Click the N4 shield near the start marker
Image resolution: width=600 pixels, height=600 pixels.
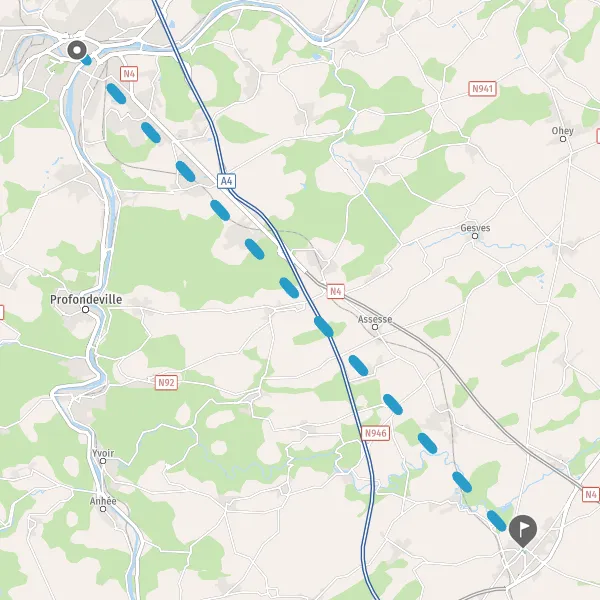point(129,74)
